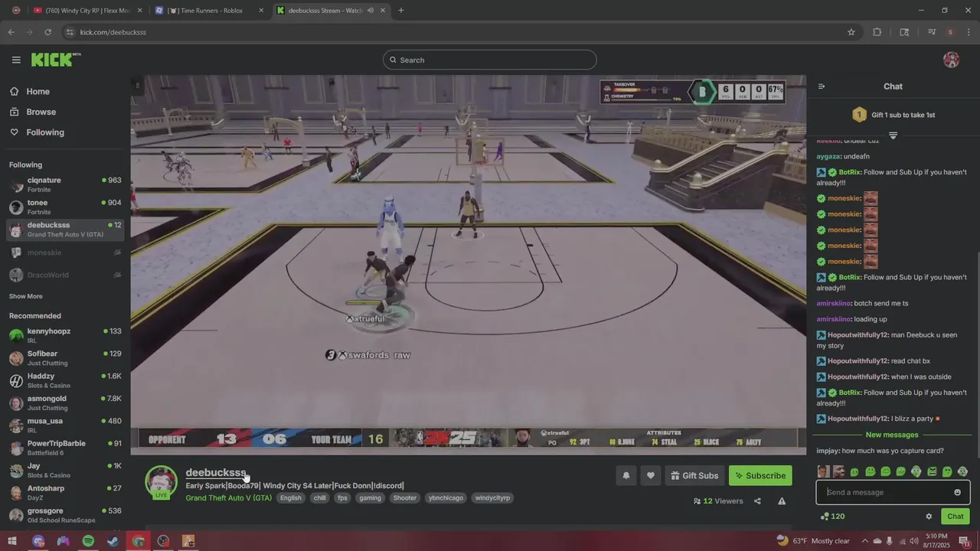The image size is (980, 551).
Task: Reload the page
Action: [47, 32]
